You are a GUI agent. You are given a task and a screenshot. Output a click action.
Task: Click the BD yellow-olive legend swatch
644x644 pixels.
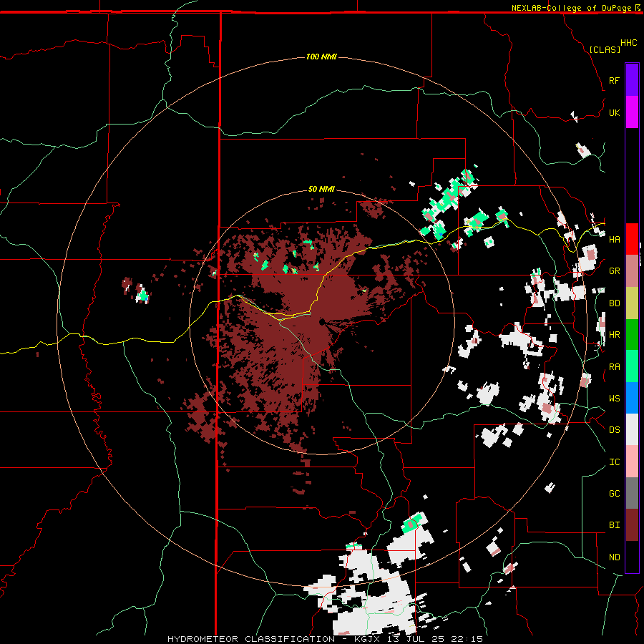632,303
